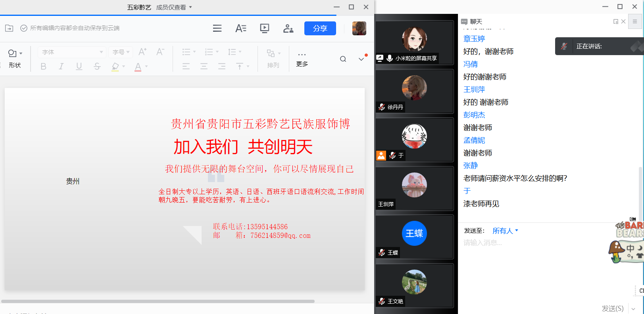Open the 更多 more options menu
This screenshot has height=314, width=644.
point(302,58)
